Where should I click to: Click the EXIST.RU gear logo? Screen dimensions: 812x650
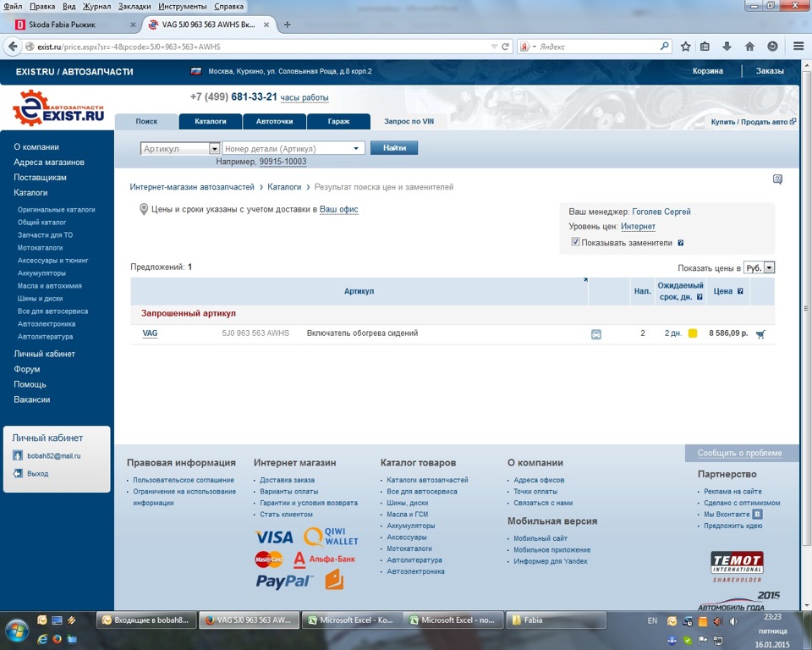pos(58,108)
